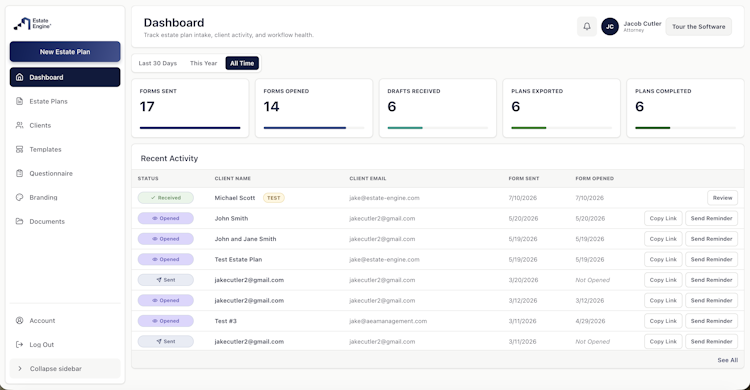Select the Templates layout icon

click(20, 149)
